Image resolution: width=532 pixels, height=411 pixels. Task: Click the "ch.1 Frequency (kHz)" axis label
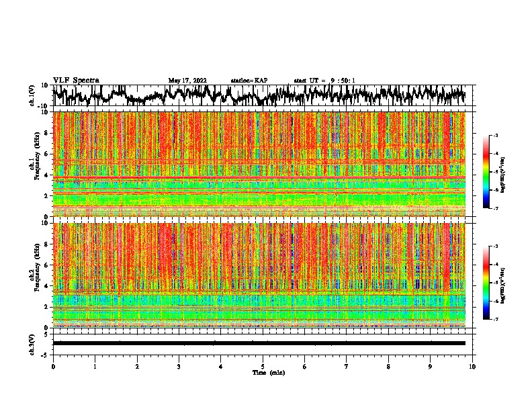pyautogui.click(x=34, y=156)
